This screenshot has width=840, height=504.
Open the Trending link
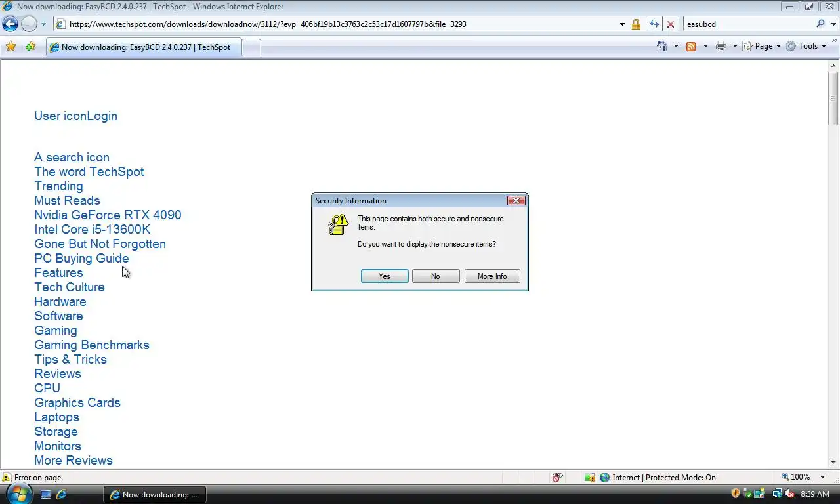pos(59,186)
